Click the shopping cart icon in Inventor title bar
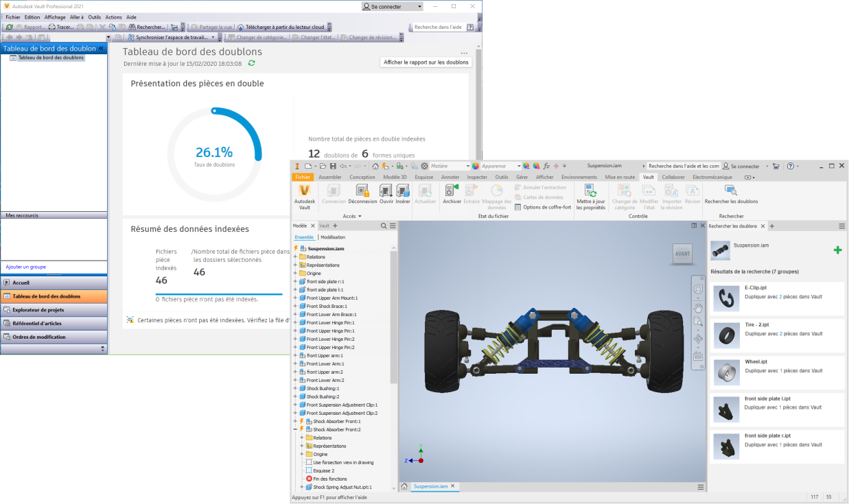Screen dimensions: 849x504 pyautogui.click(x=776, y=166)
